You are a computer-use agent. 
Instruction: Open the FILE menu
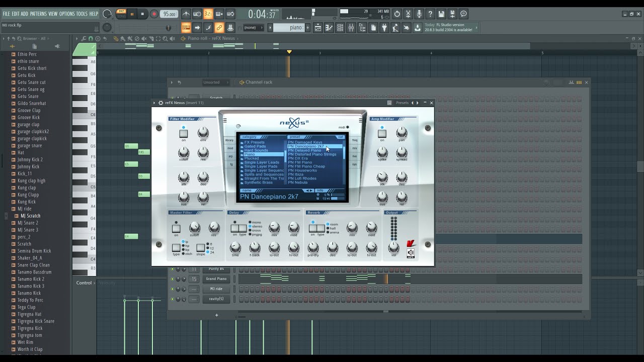tap(6, 14)
